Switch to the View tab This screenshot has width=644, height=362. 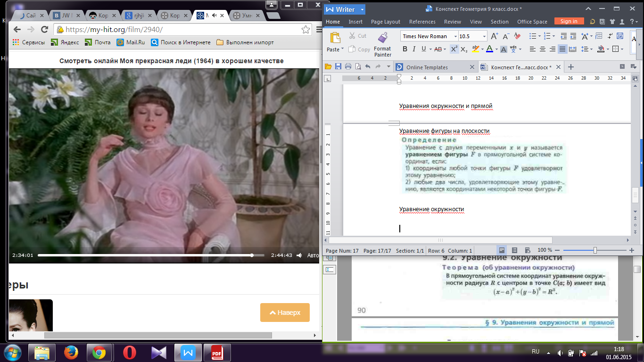tap(476, 22)
